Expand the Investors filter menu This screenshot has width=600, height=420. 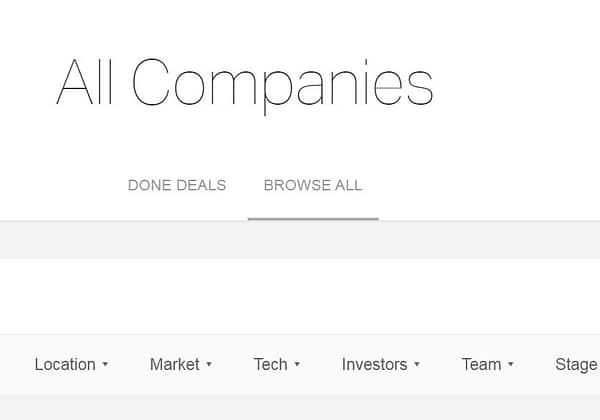pos(380,364)
